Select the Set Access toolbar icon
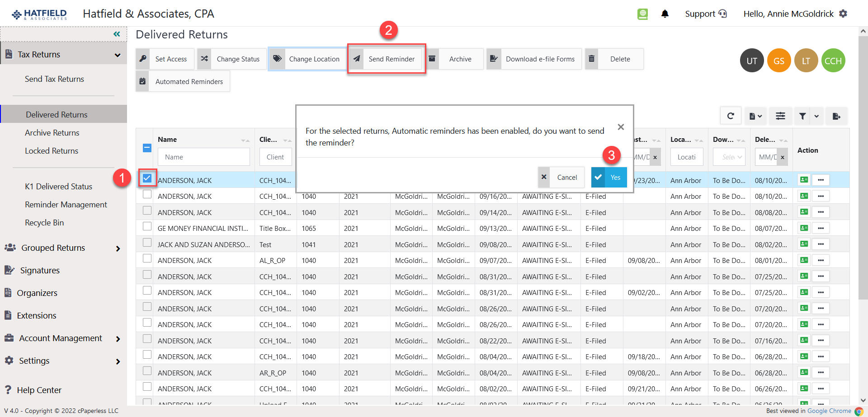The width and height of the screenshot is (868, 417). point(143,59)
